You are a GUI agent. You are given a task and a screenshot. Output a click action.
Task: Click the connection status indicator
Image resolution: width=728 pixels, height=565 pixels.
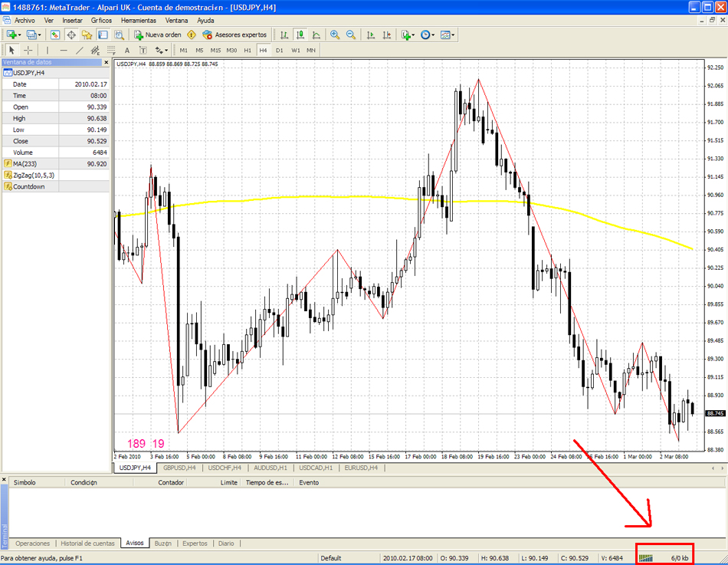664,558
